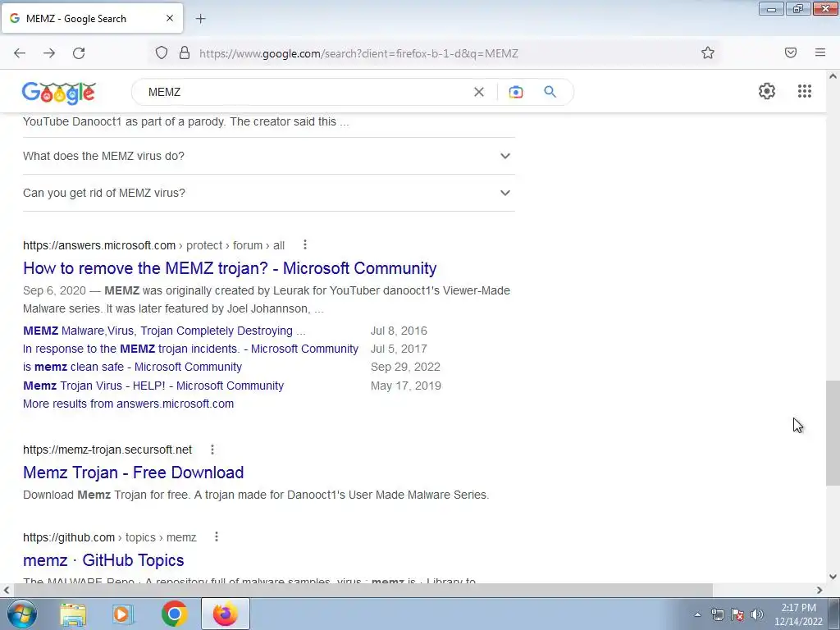Open 'is memz clean safe' link

pos(132,367)
